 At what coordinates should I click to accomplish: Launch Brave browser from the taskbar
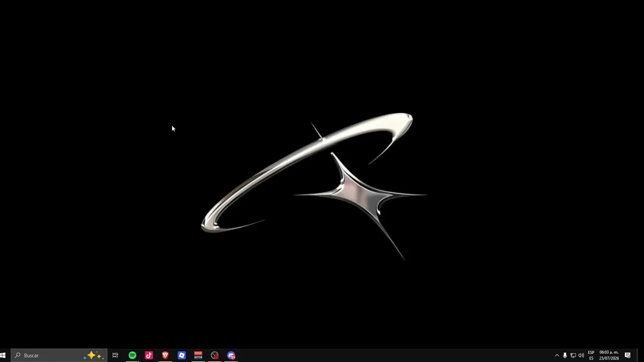[165, 355]
